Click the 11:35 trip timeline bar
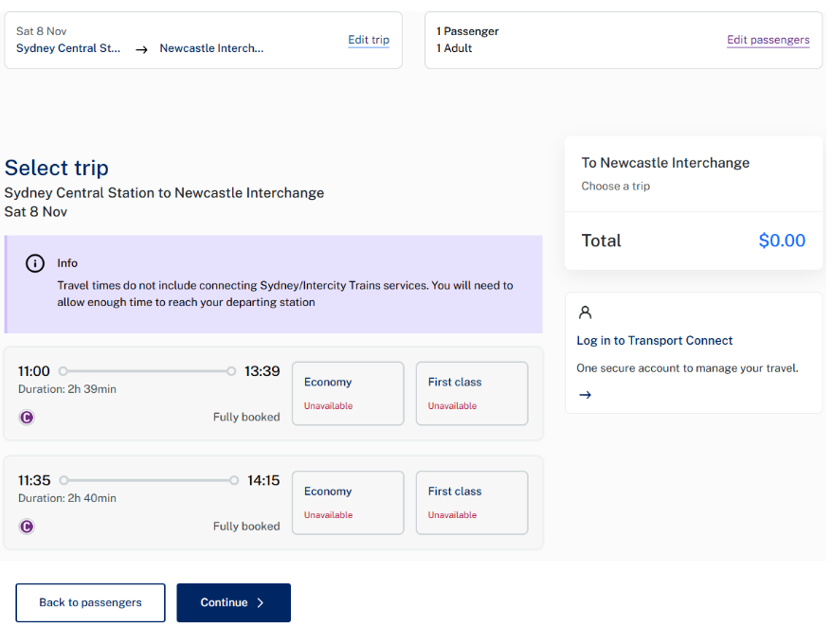The width and height of the screenshot is (832, 644). pyautogui.click(x=149, y=480)
